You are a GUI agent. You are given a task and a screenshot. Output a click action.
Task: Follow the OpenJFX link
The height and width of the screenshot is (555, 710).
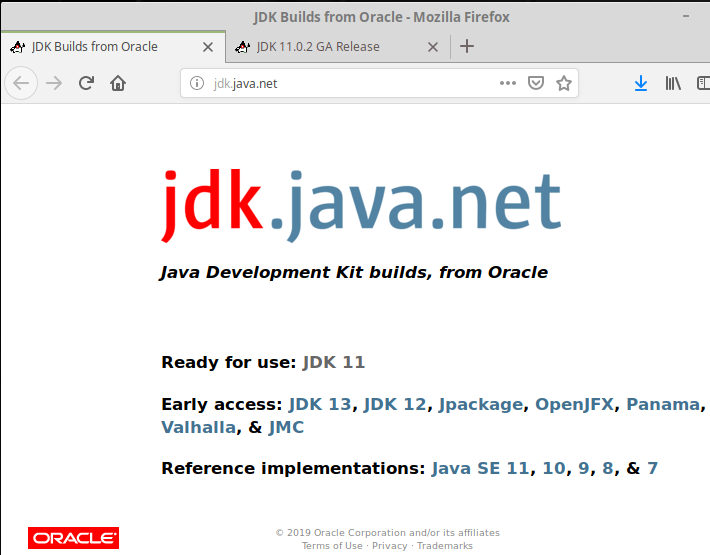tap(574, 404)
